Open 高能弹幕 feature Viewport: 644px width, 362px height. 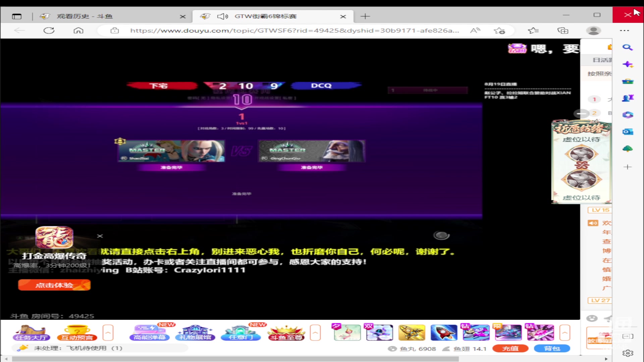[x=150, y=333]
